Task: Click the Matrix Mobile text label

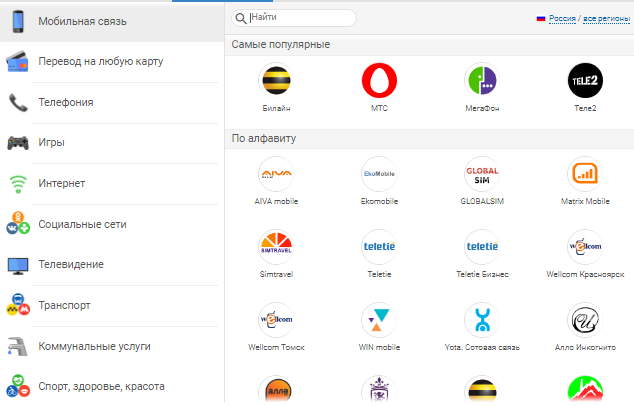Action: [x=585, y=201]
